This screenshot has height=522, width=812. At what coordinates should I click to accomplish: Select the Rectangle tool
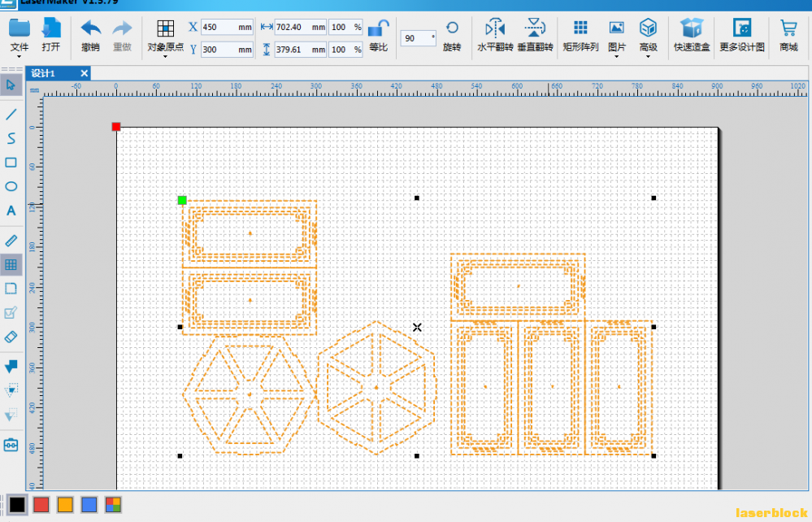(x=11, y=163)
